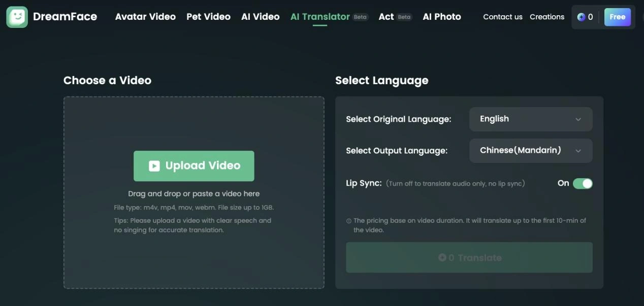Viewport: 644px width, 306px height.
Task: Open the Select Original Language dropdown
Action: [x=531, y=119]
